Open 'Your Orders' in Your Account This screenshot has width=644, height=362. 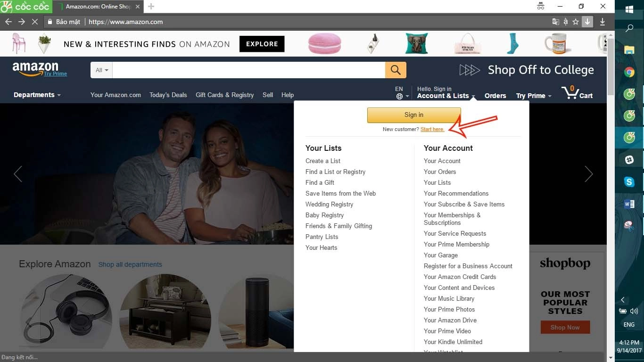[x=440, y=172]
